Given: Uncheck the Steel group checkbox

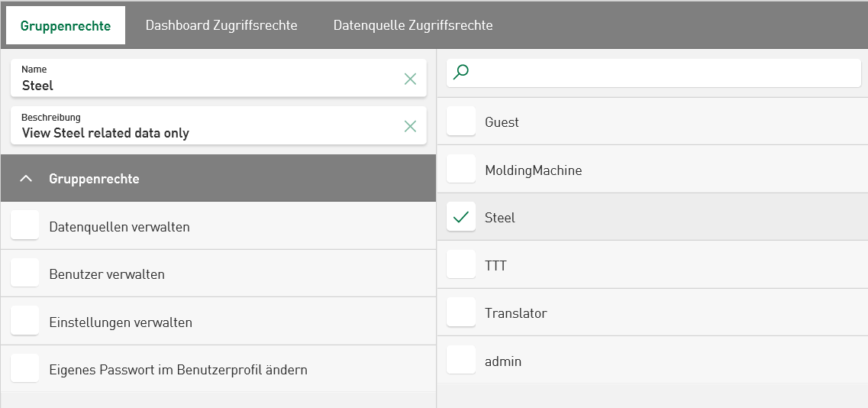Looking at the screenshot, I should point(461,217).
